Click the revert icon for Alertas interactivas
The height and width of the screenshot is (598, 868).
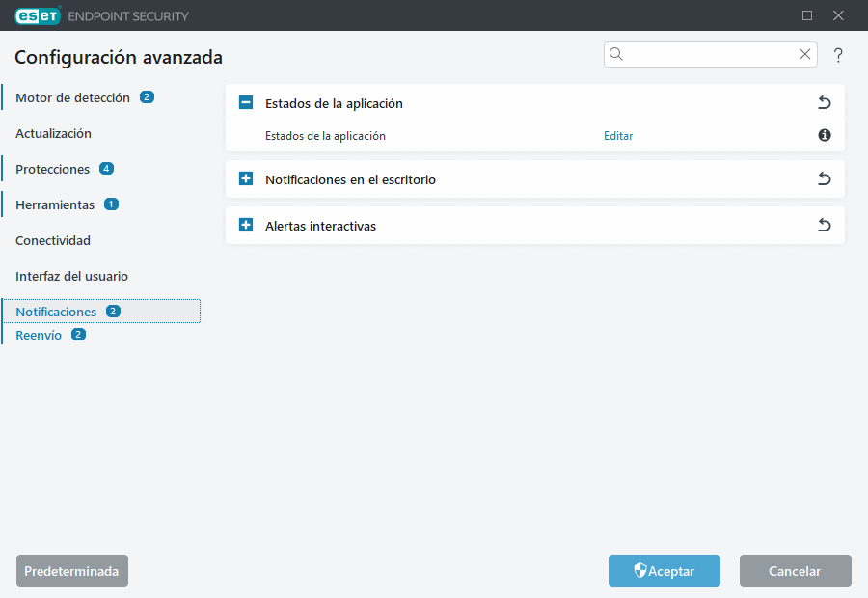pos(824,225)
